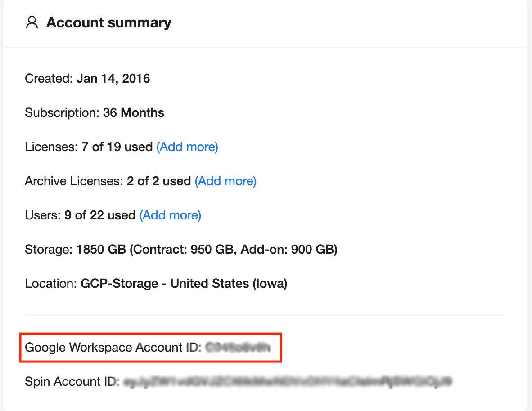Open Add more link for Licenses

tap(187, 147)
